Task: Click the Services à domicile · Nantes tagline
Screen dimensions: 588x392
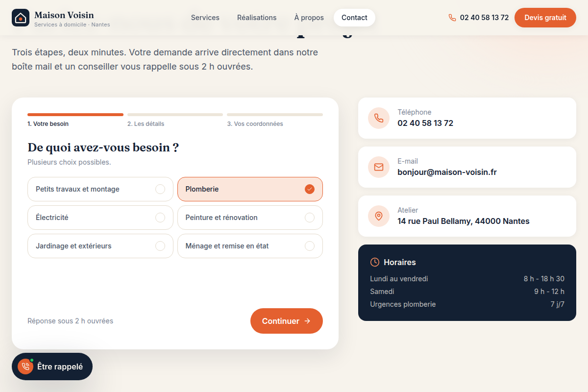Action: tap(72, 24)
